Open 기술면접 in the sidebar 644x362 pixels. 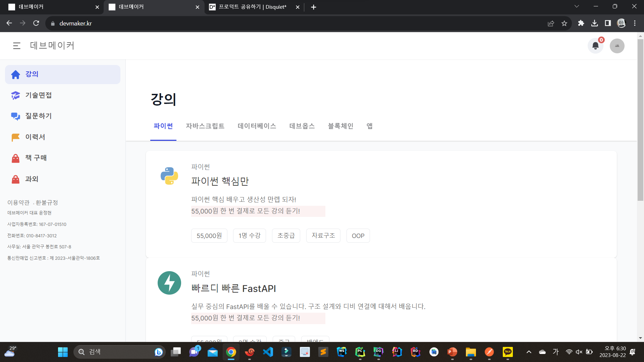coord(63,96)
